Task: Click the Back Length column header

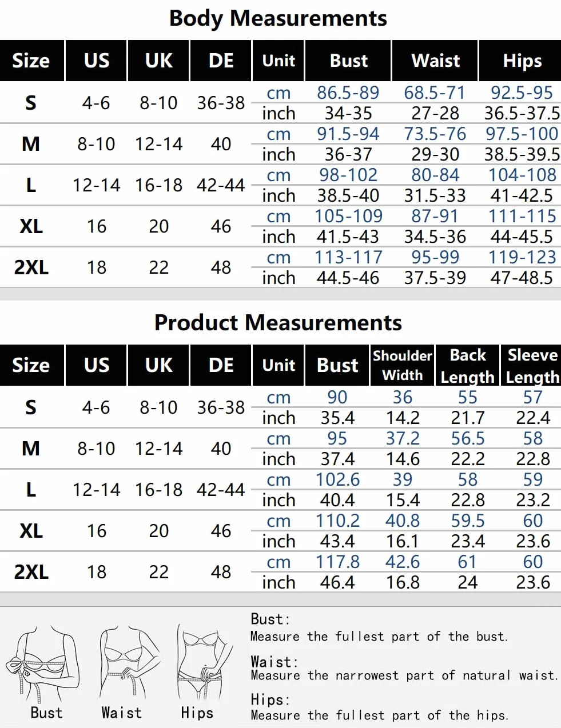Action: (x=467, y=365)
